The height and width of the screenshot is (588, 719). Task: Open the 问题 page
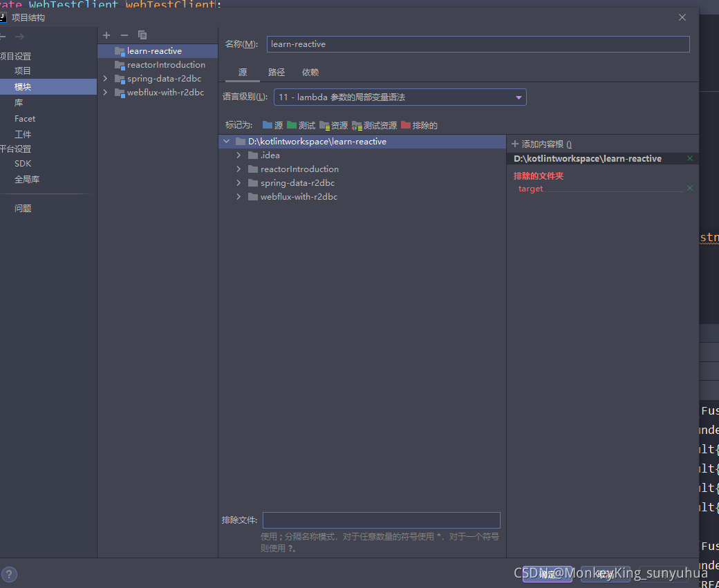23,209
